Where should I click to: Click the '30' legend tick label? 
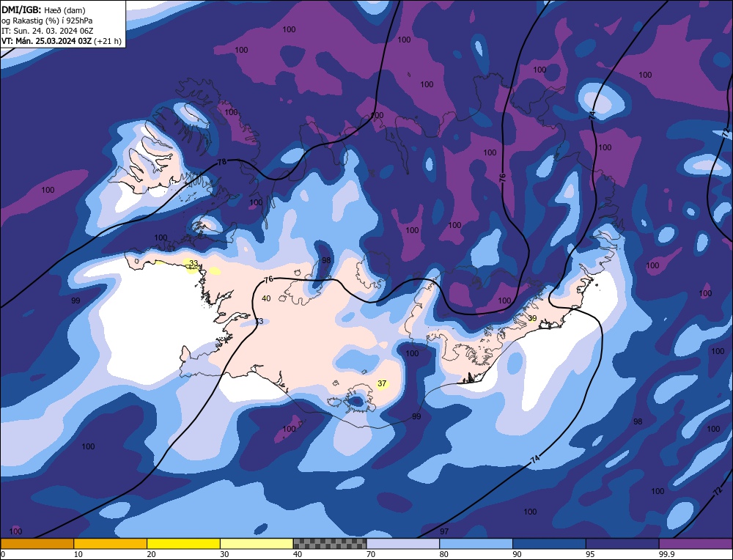224,554
